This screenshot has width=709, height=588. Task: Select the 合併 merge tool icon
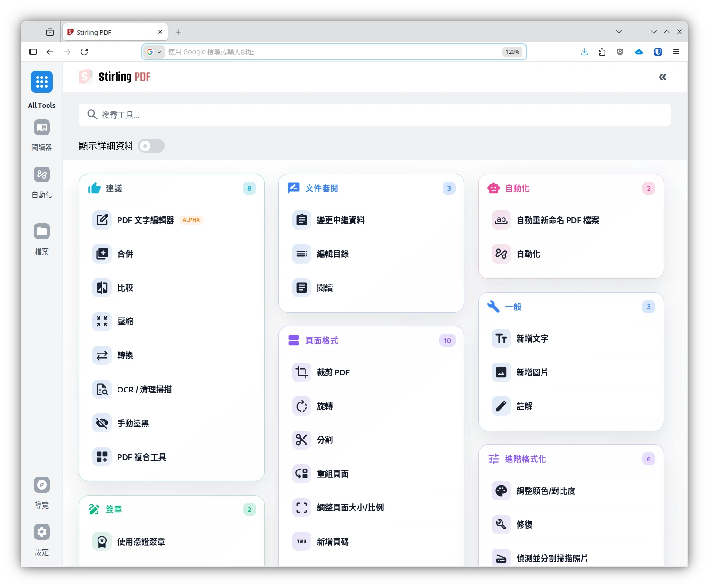tap(102, 254)
